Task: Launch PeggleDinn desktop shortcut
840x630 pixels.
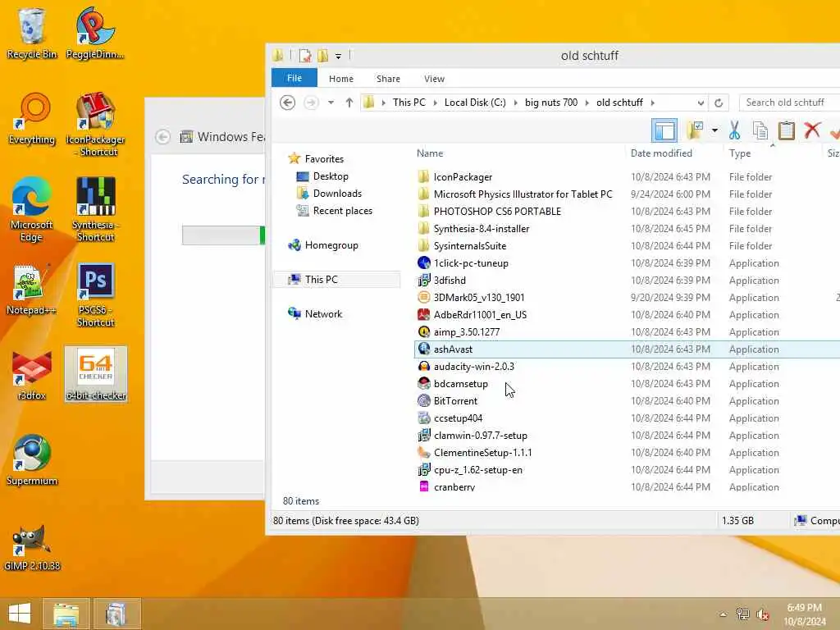Action: (95, 33)
